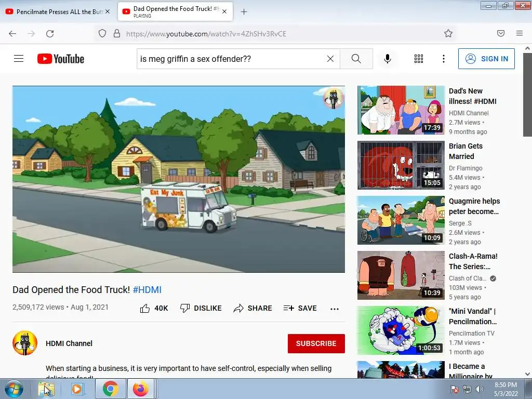Click Dad's New illness! #HDMI title
This screenshot has height=399, width=532.
[x=472, y=96]
